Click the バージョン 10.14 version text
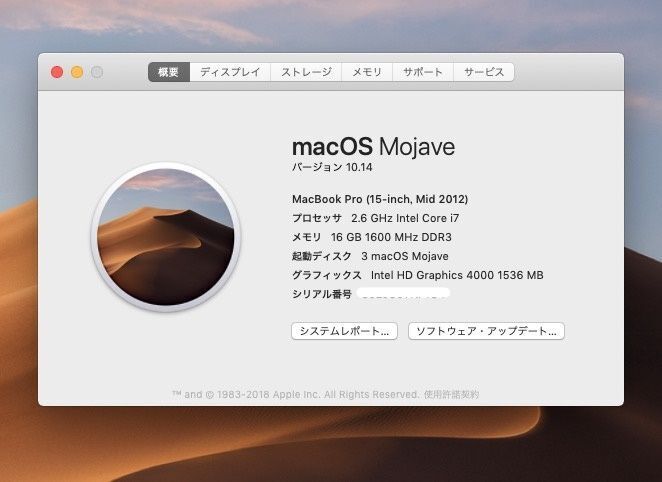Image resolution: width=662 pixels, height=482 pixels. pyautogui.click(x=332, y=167)
